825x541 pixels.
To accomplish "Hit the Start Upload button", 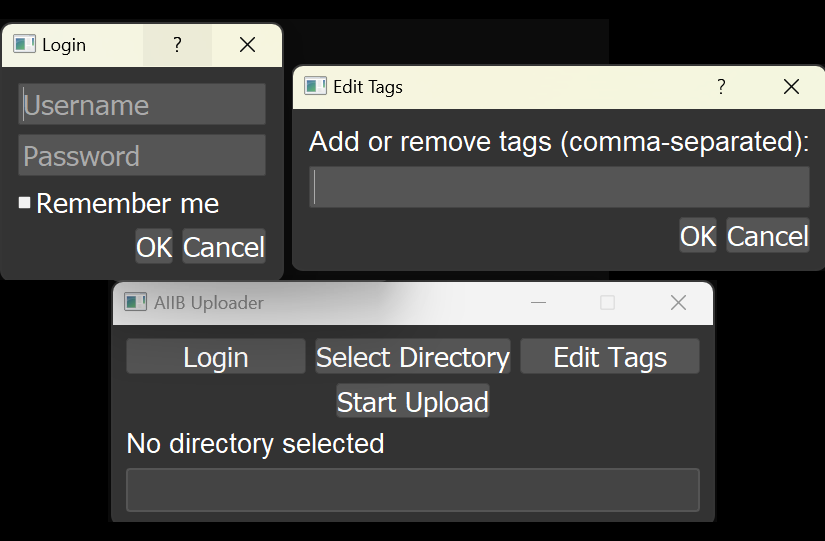I will point(413,402).
